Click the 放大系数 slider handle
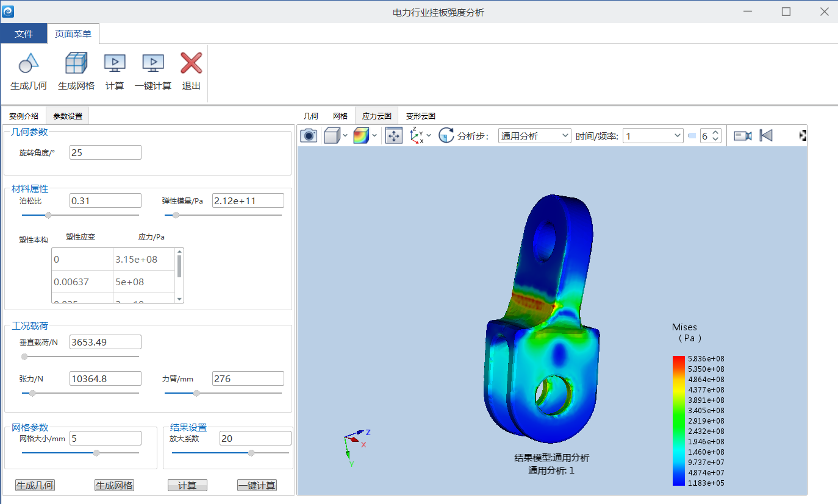This screenshot has width=838, height=504. (x=251, y=453)
